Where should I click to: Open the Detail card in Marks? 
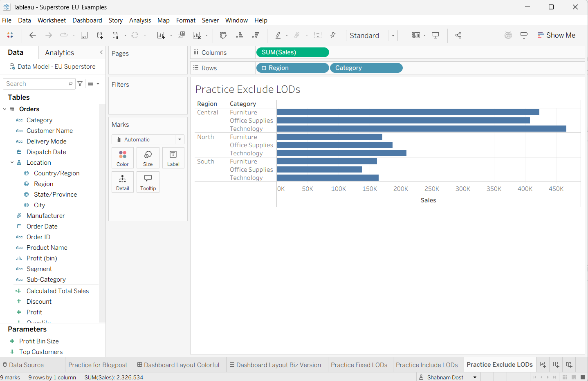123,182
